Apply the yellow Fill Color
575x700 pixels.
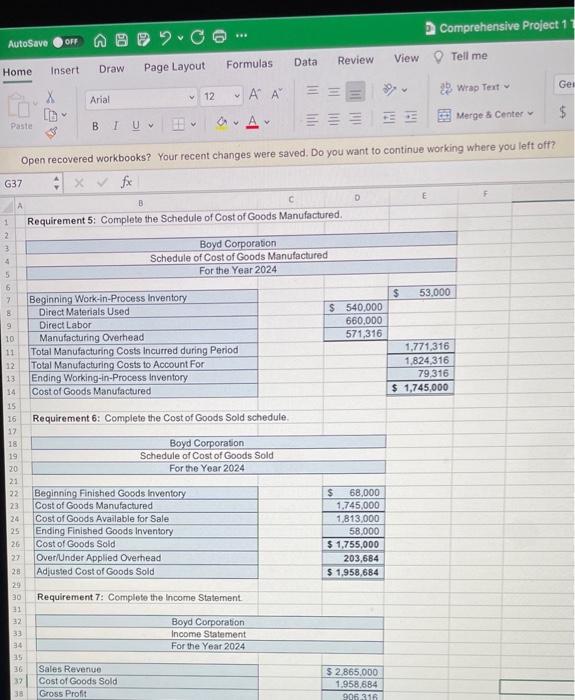(222, 122)
